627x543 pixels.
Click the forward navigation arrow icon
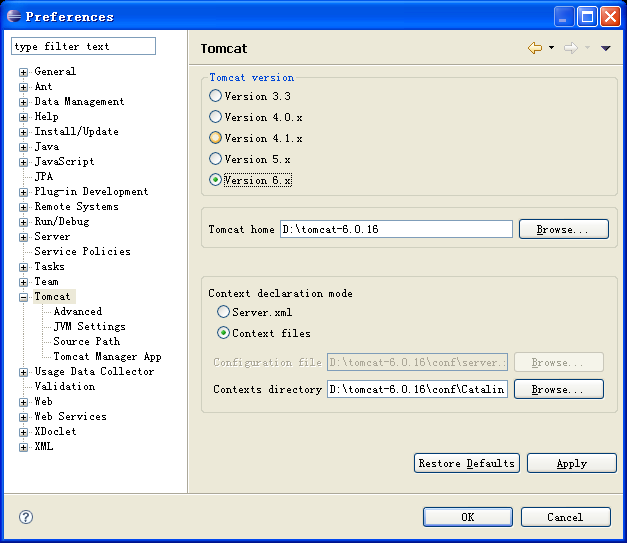point(571,48)
